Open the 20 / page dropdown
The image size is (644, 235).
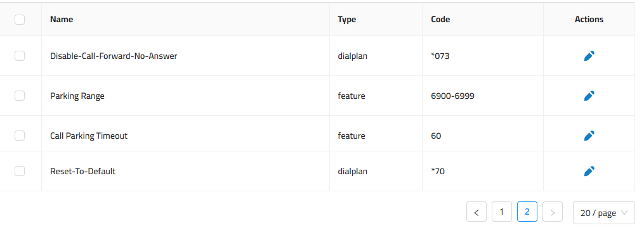point(604,213)
